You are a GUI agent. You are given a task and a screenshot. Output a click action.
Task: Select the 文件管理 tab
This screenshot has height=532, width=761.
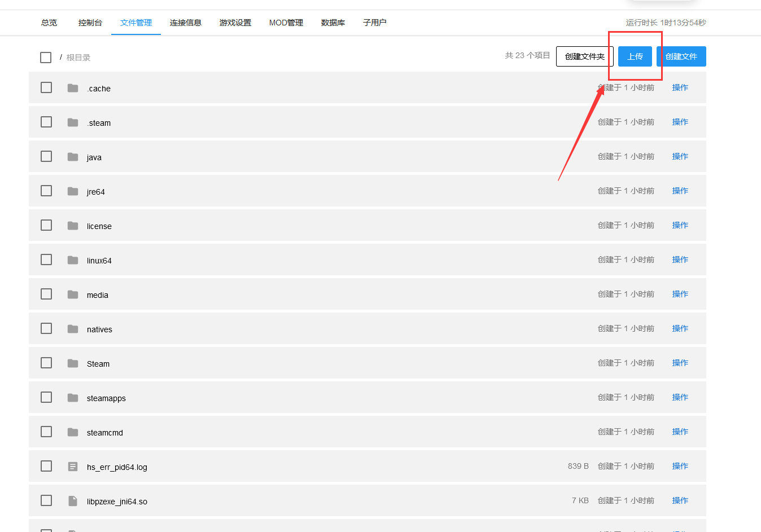coord(136,23)
